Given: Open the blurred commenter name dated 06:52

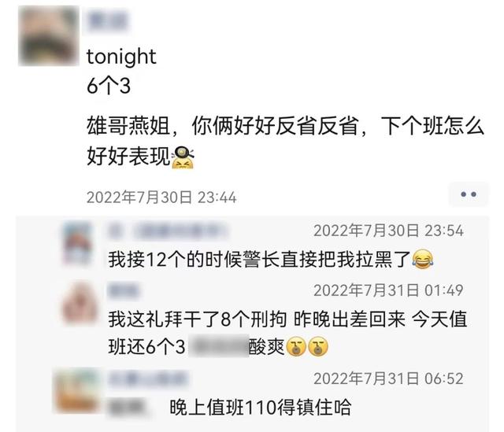Looking at the screenshot, I should (148, 378).
